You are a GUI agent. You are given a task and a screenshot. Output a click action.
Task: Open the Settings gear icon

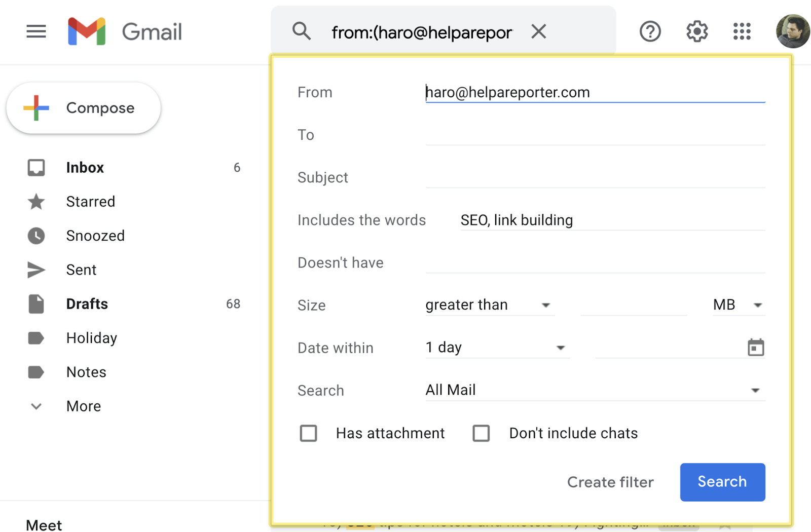pyautogui.click(x=697, y=31)
